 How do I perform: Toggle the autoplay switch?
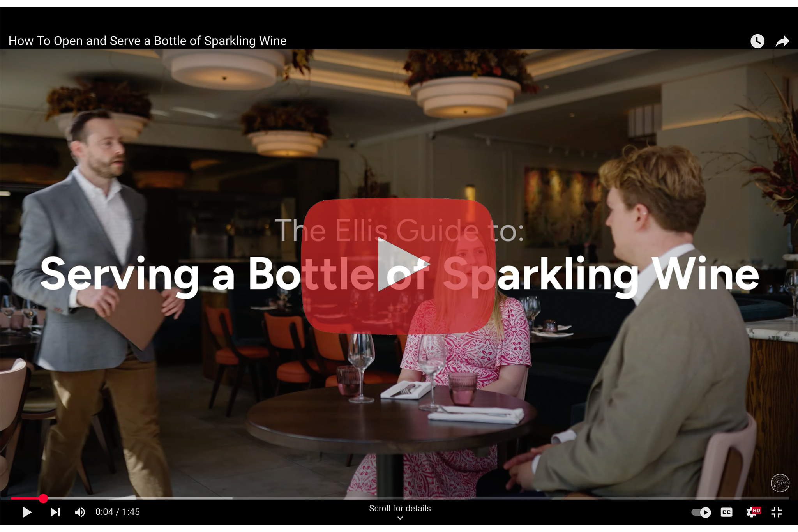(x=701, y=512)
